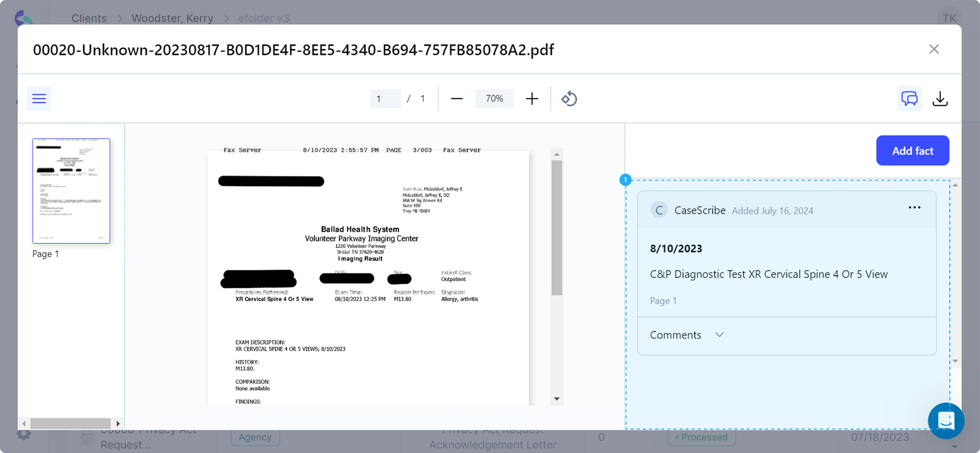Select the Page 1 thumbnail
The height and width of the screenshot is (453, 980).
pyautogui.click(x=71, y=190)
